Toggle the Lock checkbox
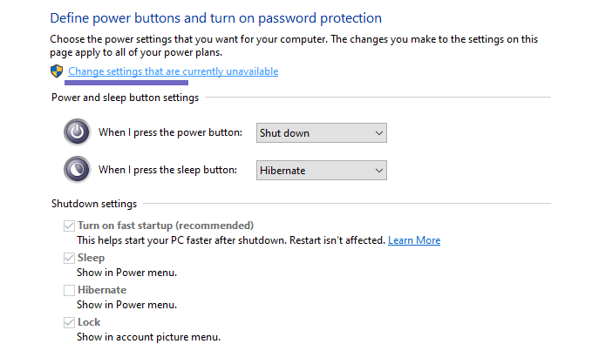The image size is (592, 364). 69,322
